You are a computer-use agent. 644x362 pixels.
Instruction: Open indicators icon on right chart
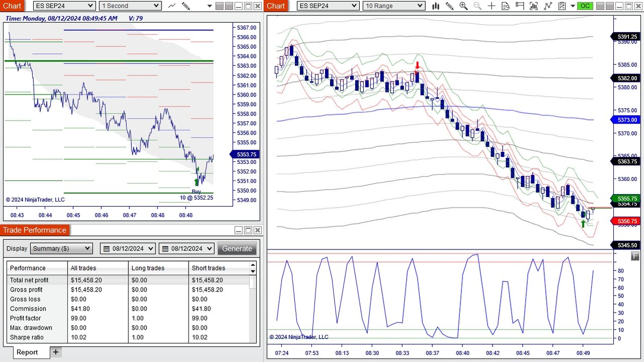click(534, 6)
